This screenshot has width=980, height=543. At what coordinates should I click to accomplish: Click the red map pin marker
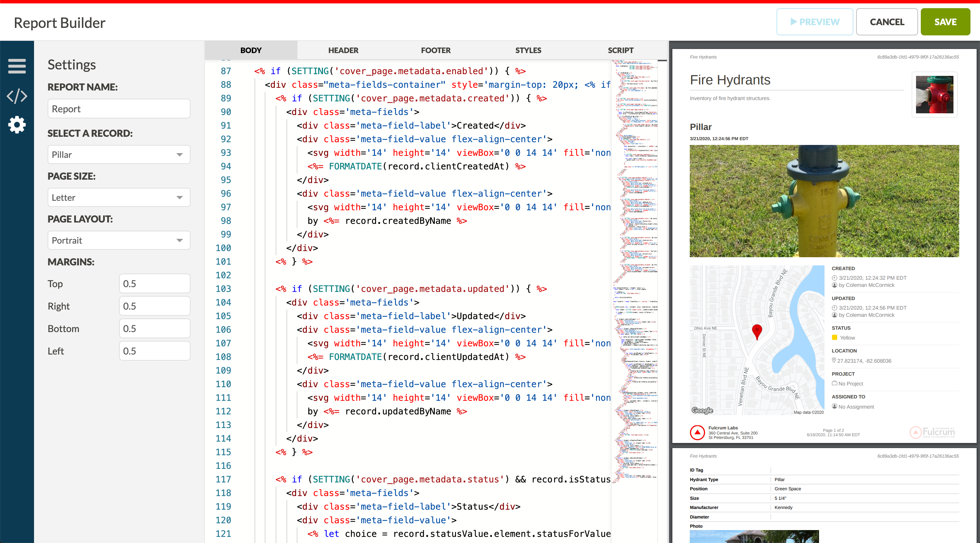tap(757, 331)
